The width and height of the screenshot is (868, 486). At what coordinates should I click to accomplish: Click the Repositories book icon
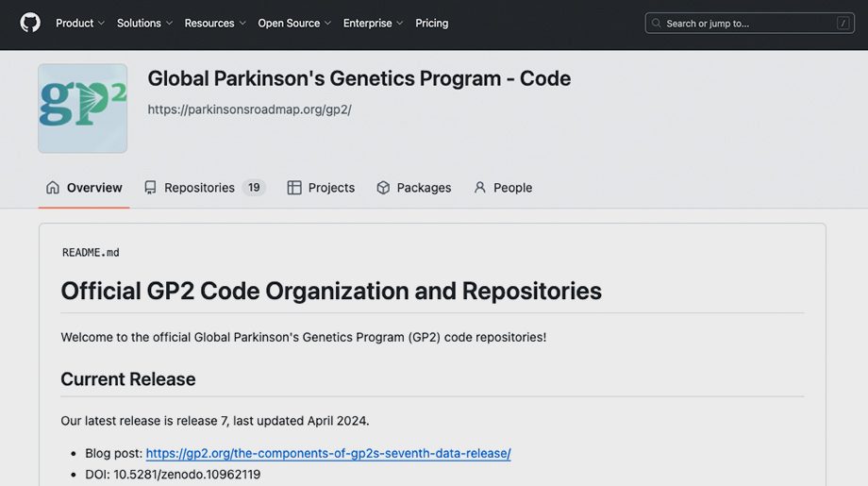coord(151,188)
